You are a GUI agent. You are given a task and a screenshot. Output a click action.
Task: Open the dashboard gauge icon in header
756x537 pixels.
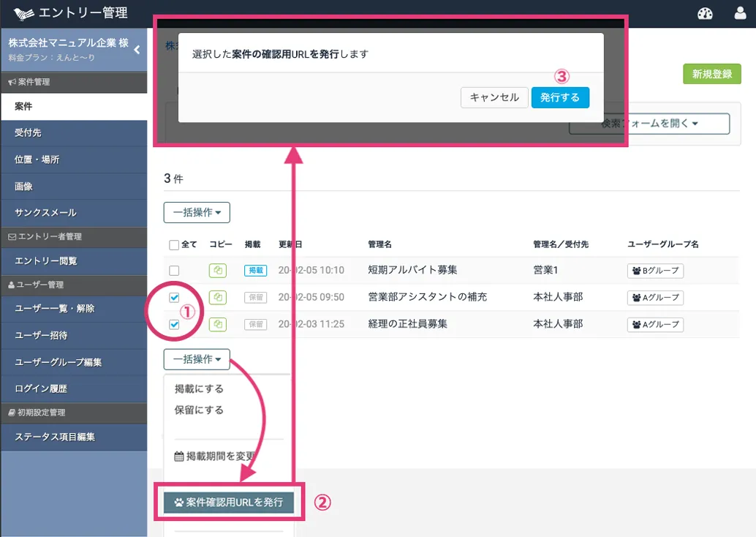tap(705, 13)
